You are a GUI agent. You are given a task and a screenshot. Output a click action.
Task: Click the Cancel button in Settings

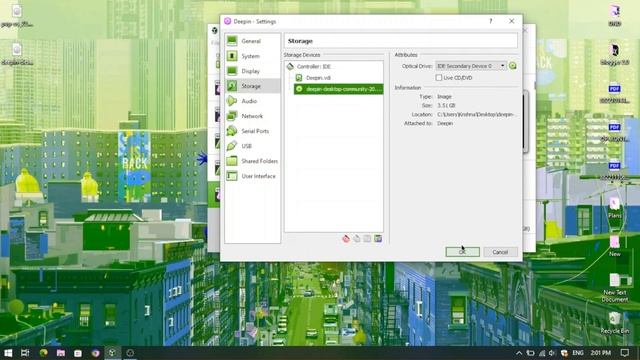pos(500,252)
